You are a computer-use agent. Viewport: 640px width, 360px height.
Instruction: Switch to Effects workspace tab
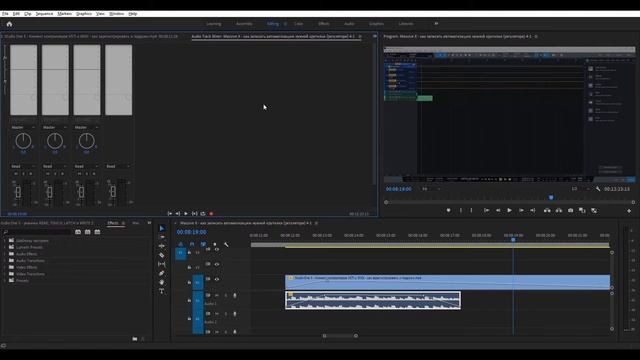(x=324, y=24)
